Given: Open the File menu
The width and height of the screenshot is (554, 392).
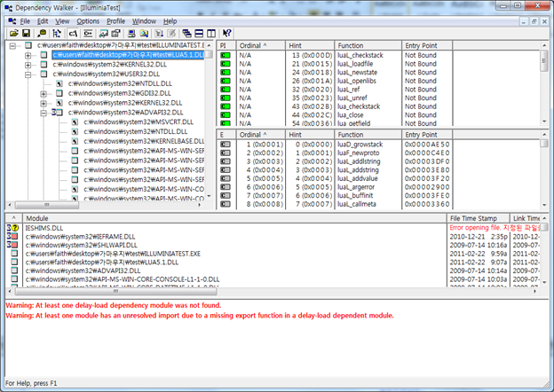Looking at the screenshot, I should click(25, 21).
